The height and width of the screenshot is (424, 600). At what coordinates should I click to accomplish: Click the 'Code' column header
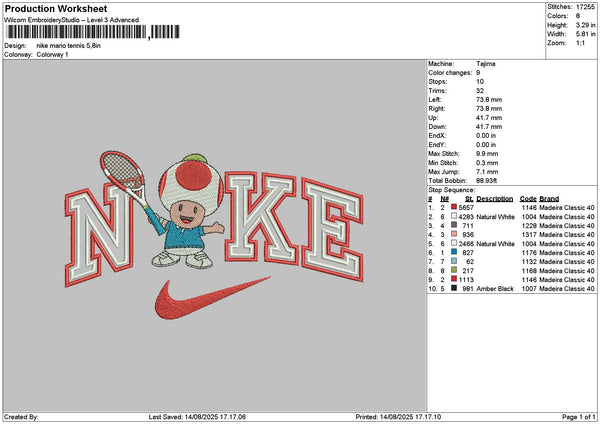pos(528,199)
